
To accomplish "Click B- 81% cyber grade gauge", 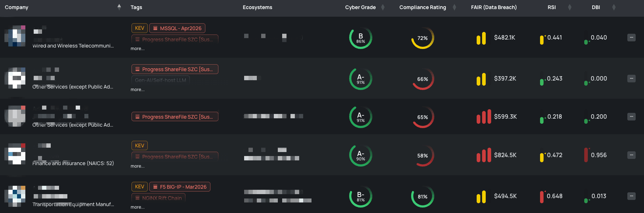I will [360, 196].
